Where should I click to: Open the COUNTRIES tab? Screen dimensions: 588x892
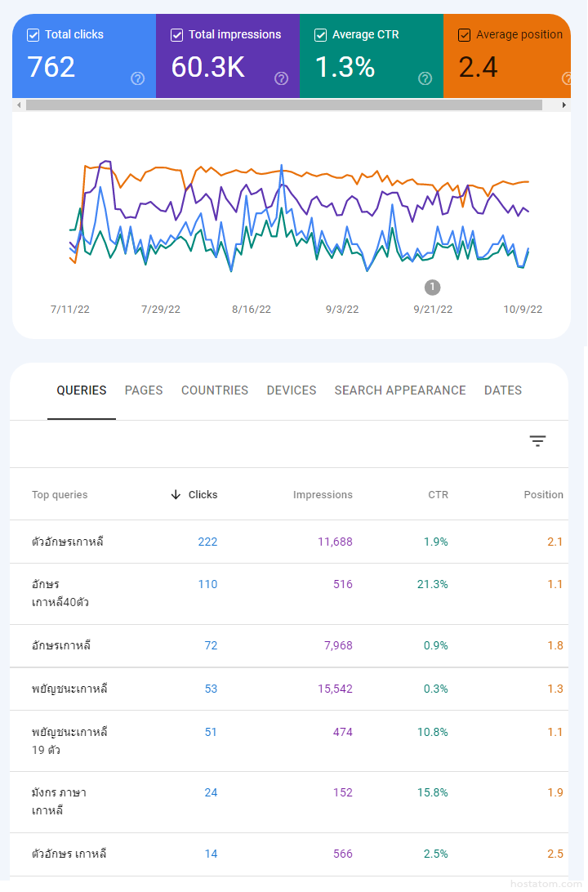pos(215,390)
